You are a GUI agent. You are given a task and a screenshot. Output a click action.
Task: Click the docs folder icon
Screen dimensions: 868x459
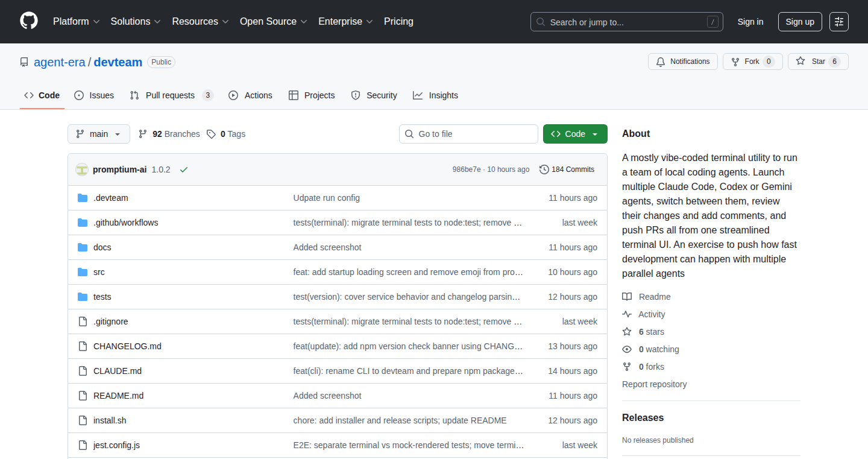pos(83,247)
